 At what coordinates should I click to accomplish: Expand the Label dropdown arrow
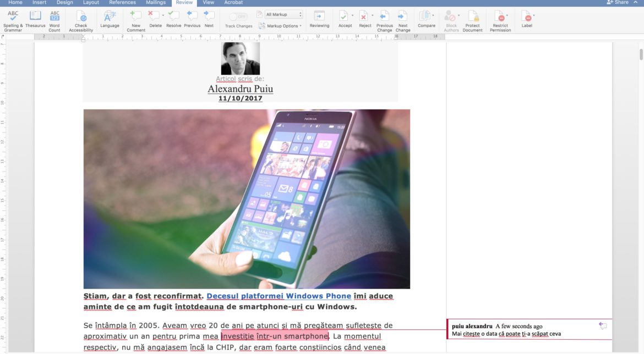[534, 15]
